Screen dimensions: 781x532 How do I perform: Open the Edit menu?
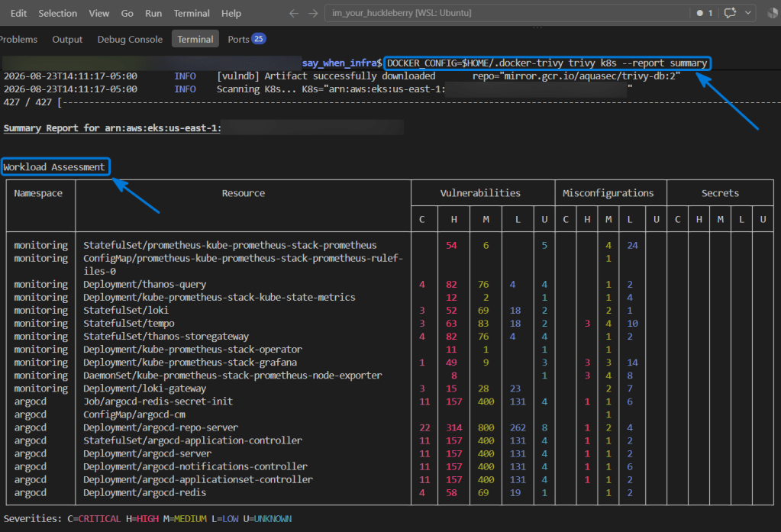[x=18, y=14]
